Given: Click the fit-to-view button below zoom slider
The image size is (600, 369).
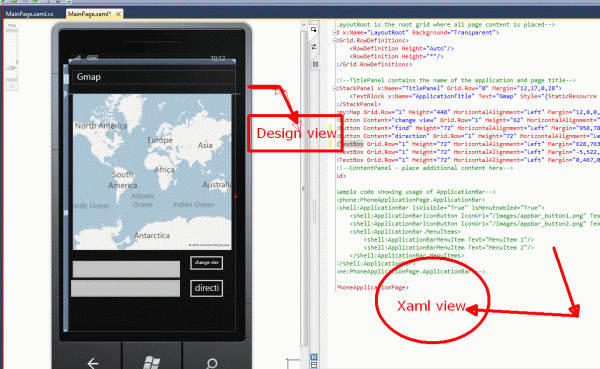Looking at the screenshot, I should click(12, 87).
